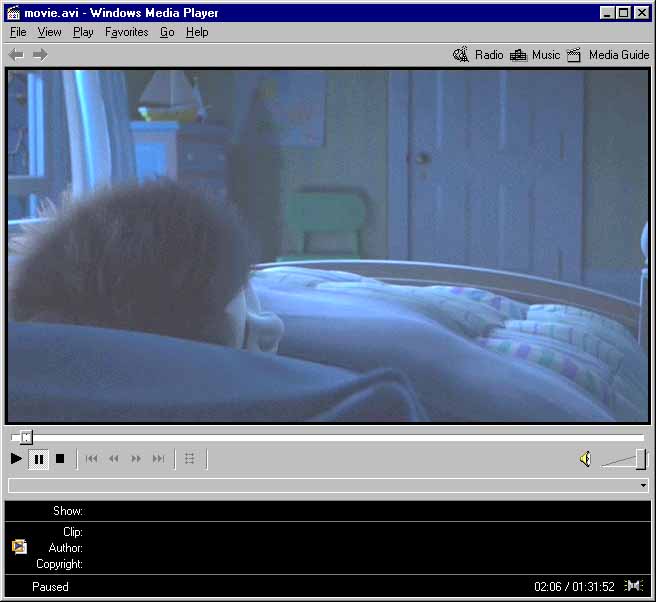
Task: Click the stereo sound icon in status bar
Action: coord(633,586)
